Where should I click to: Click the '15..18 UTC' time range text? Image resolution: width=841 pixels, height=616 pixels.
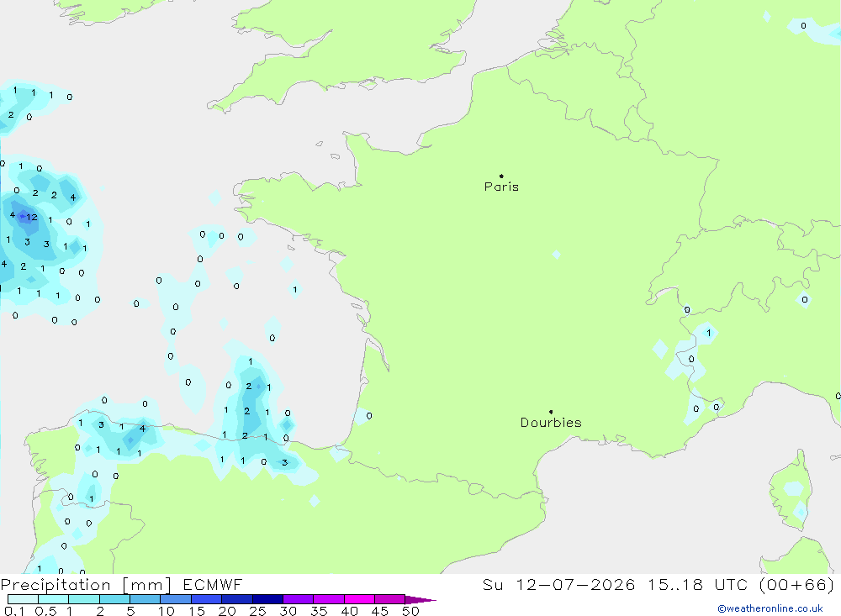(697, 584)
